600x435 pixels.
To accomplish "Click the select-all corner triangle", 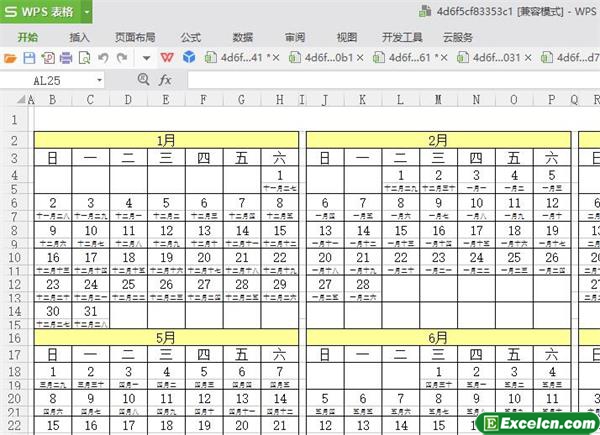I will (x=21, y=100).
